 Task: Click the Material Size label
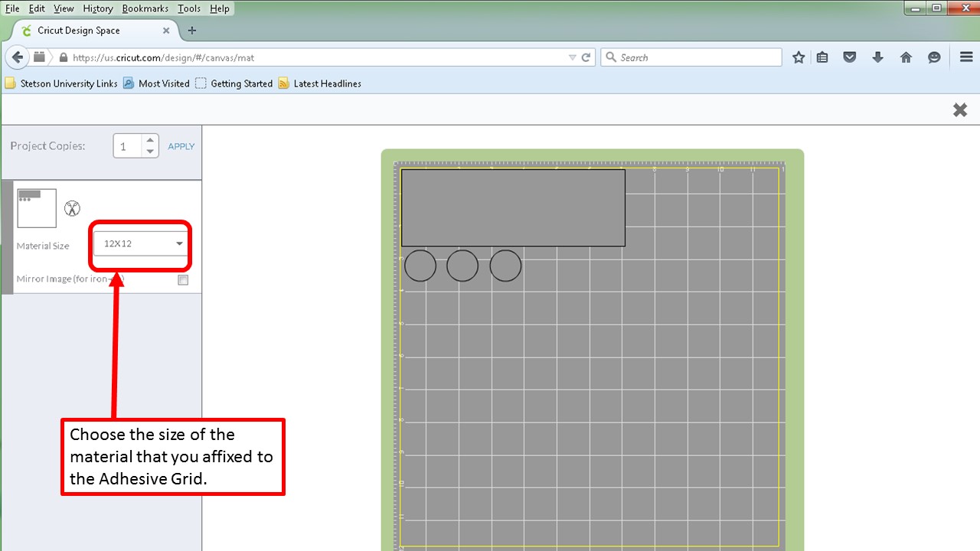click(x=43, y=246)
